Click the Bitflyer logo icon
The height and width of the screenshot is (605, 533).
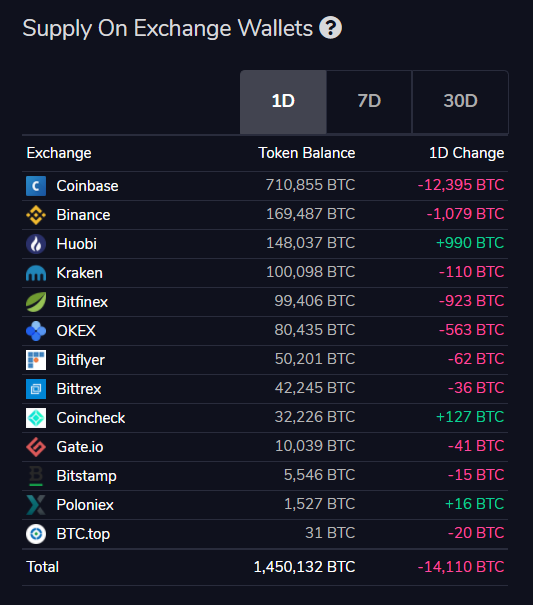[36, 360]
